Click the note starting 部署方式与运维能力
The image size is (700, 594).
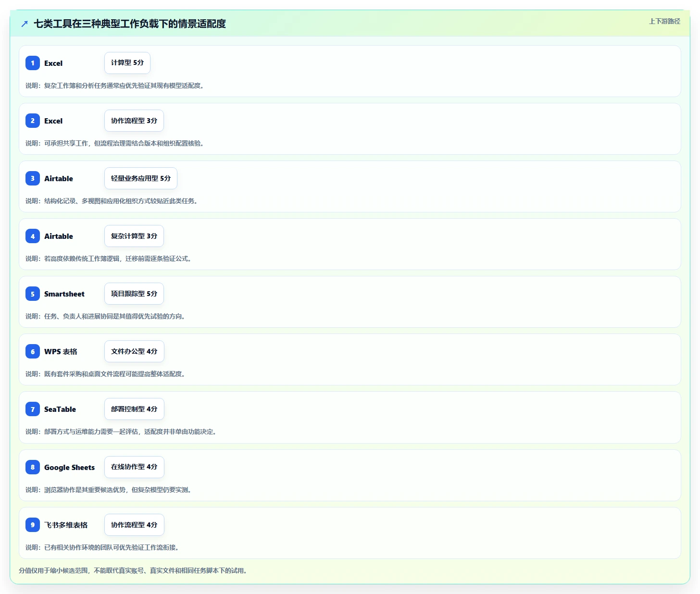(x=121, y=432)
